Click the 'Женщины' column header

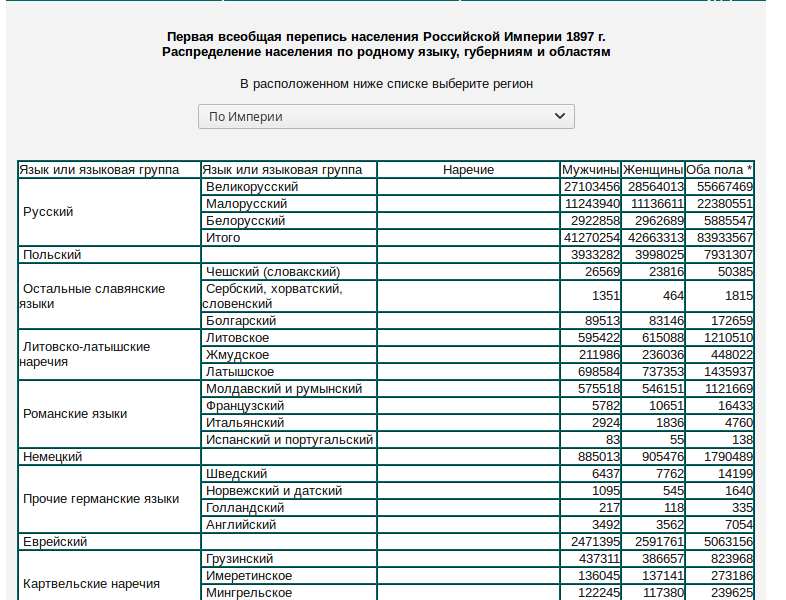[x=652, y=170]
